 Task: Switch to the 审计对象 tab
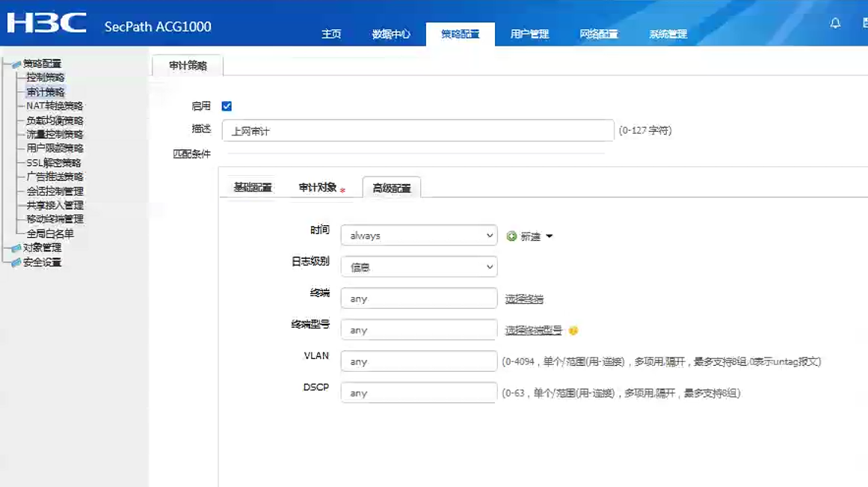point(317,187)
